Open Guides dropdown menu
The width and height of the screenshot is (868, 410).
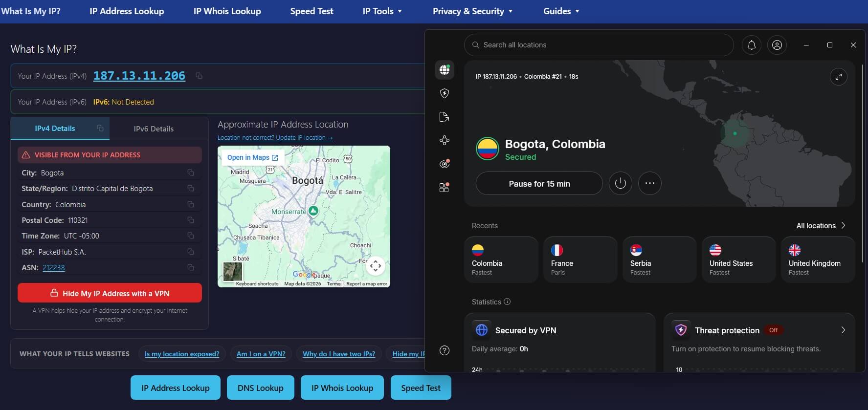(x=561, y=11)
